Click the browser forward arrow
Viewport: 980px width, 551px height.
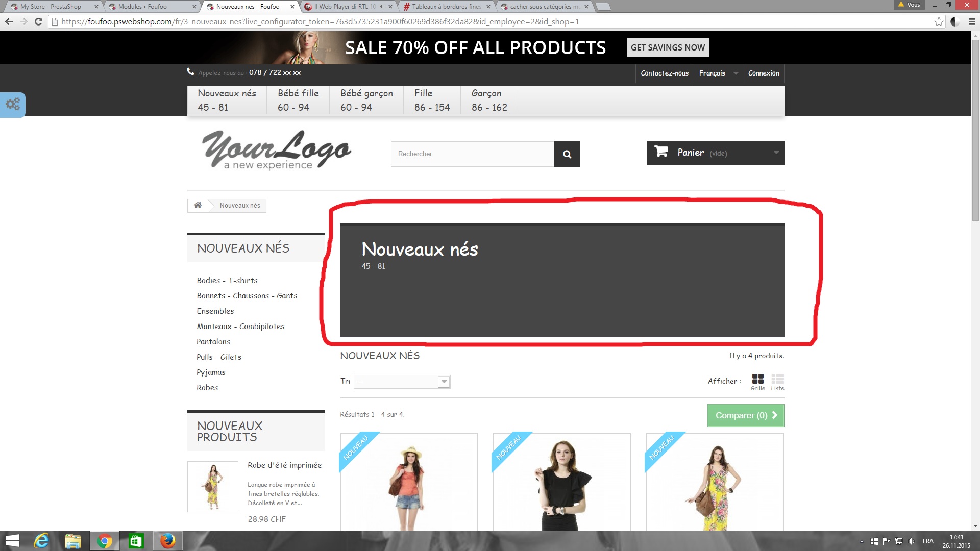pyautogui.click(x=23, y=21)
